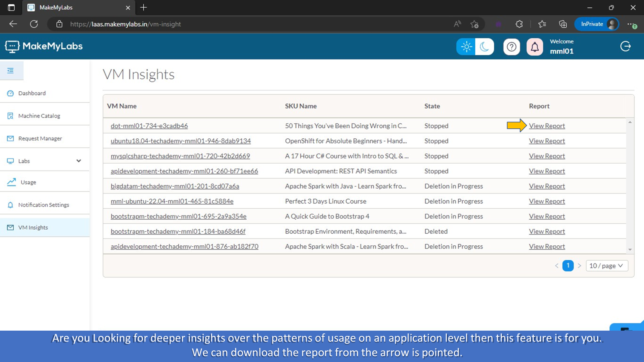Click View Report for dot-mml01-734-e3cadb46
Screen dimensions: 644x362
pyautogui.click(x=547, y=126)
